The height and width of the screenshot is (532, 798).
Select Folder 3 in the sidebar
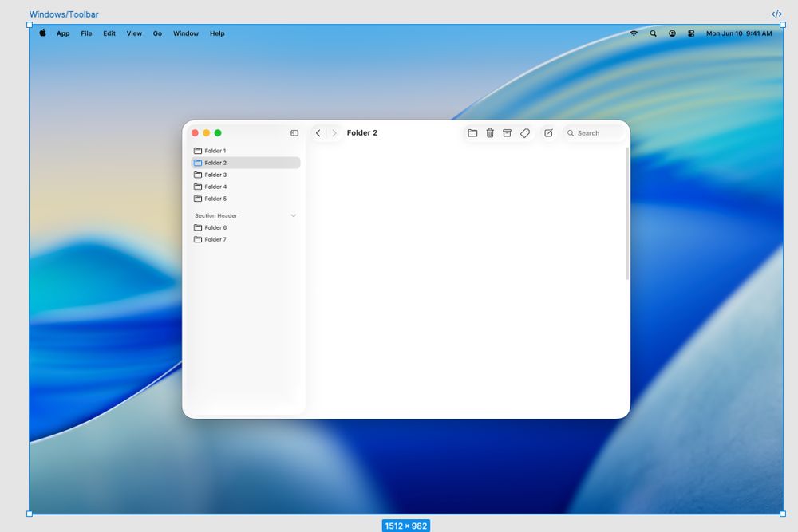click(x=245, y=175)
